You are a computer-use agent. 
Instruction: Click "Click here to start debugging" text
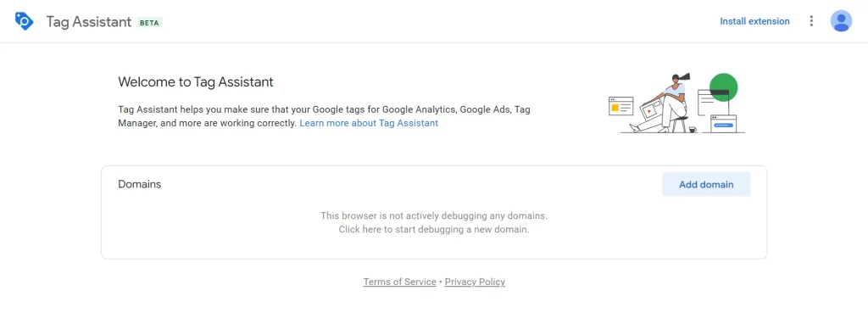coord(434,229)
